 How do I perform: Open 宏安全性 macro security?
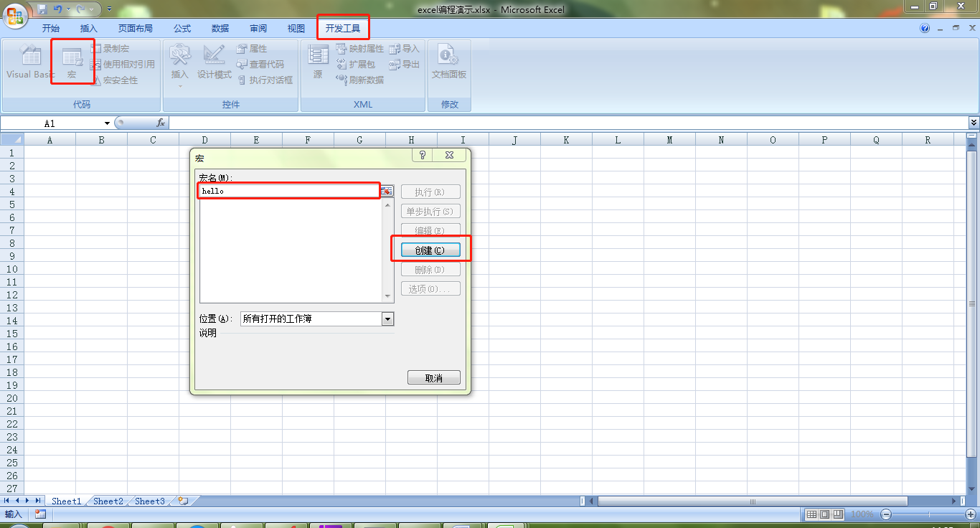[x=114, y=80]
